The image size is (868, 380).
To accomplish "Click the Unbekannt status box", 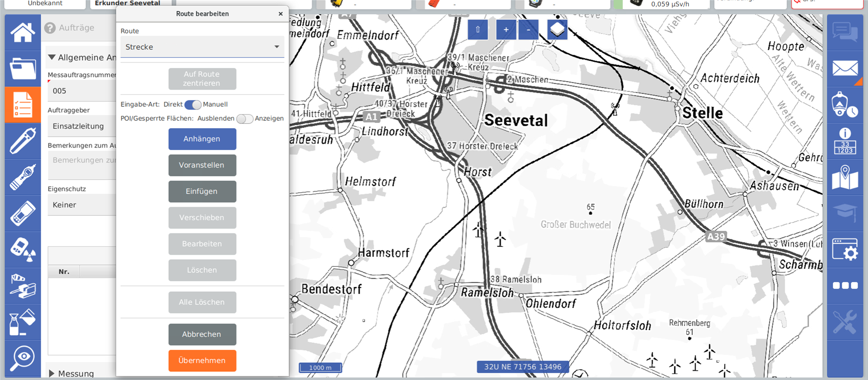I will tap(45, 4).
